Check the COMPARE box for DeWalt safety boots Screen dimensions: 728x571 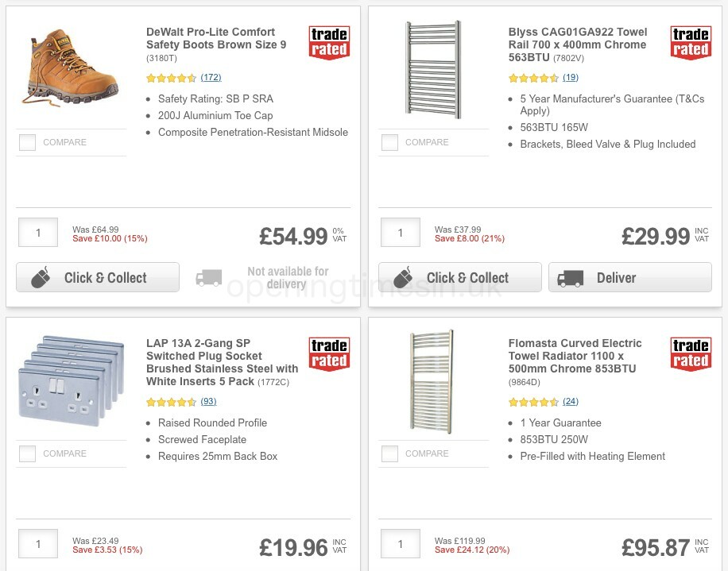27,142
